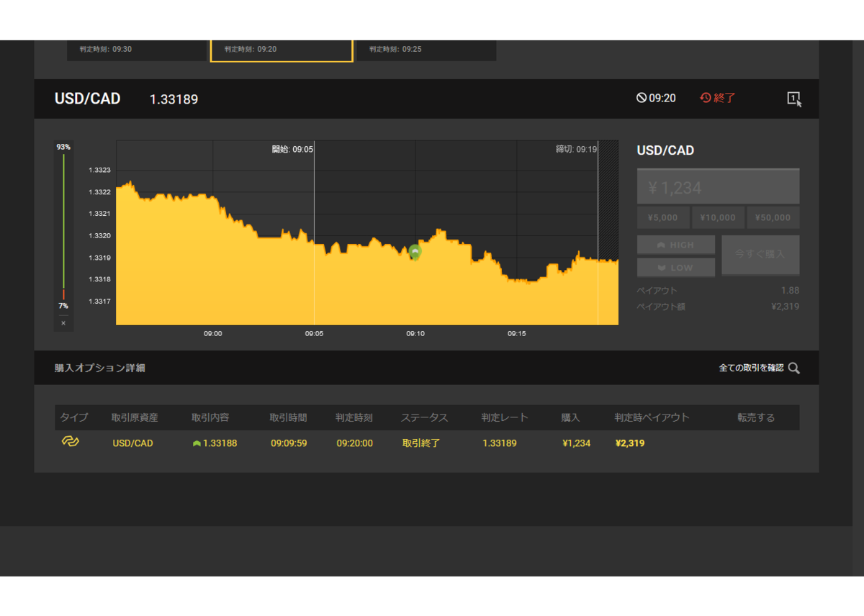Viewport: 864px width, 616px height.
Task: Click the red history clock icon
Action: pos(706,98)
